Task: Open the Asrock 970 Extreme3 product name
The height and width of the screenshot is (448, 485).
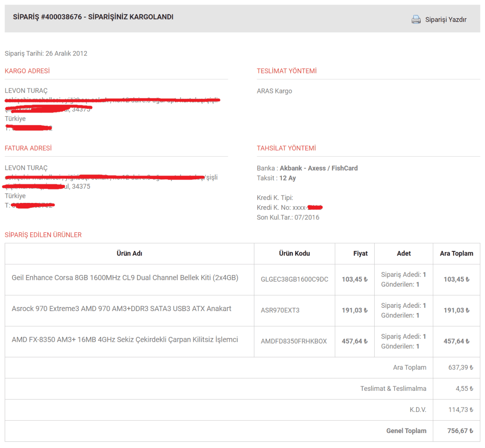Action: (122, 309)
